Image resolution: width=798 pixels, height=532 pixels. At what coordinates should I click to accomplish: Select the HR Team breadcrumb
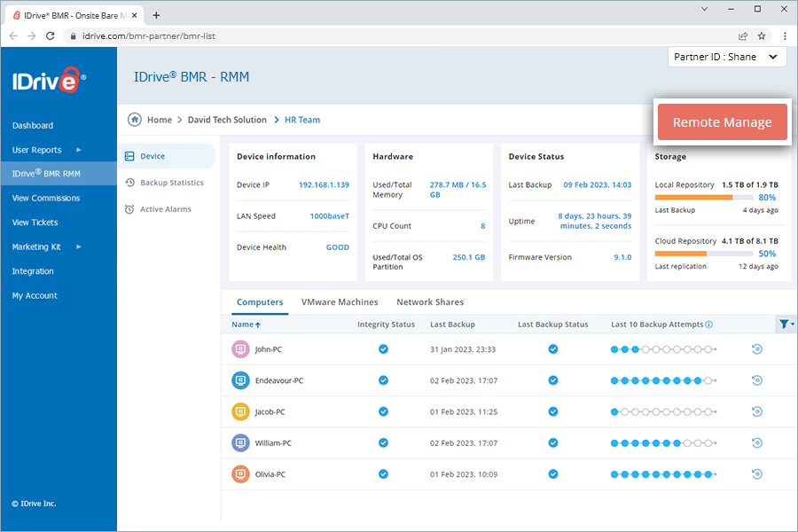coord(302,120)
